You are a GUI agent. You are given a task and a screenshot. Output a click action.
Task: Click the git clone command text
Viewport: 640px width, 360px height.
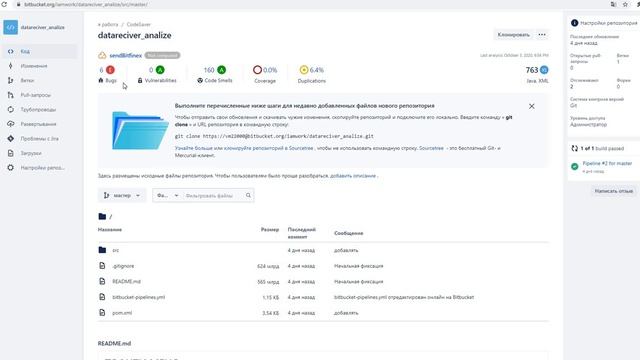click(x=274, y=136)
